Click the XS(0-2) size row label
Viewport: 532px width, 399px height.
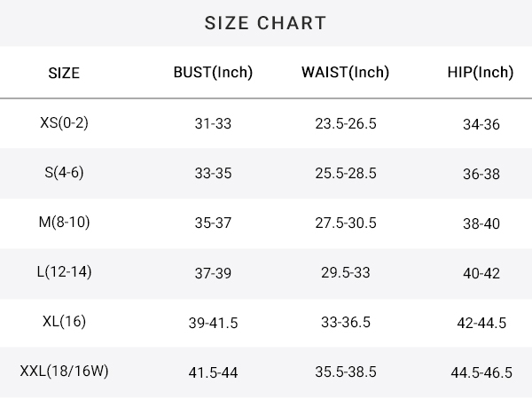pos(64,122)
